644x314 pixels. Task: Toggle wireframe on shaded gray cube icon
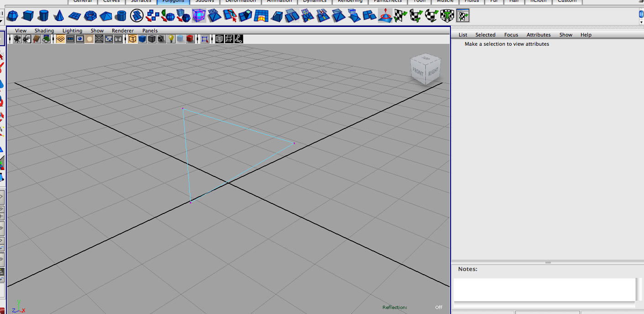152,39
